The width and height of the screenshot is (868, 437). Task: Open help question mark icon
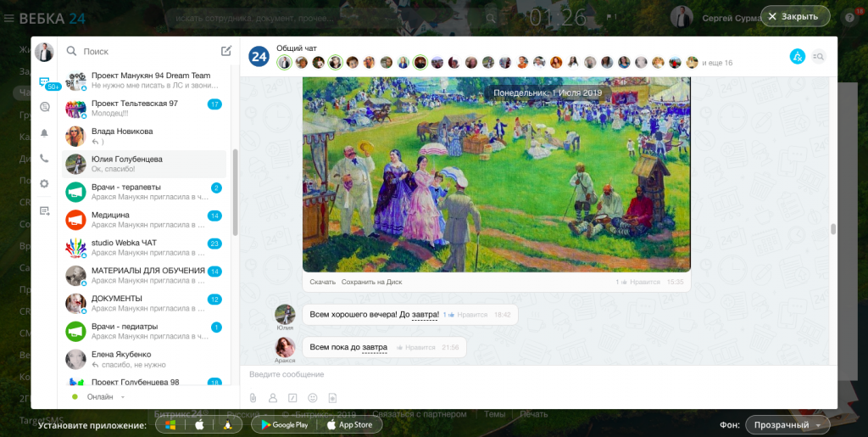click(x=849, y=18)
